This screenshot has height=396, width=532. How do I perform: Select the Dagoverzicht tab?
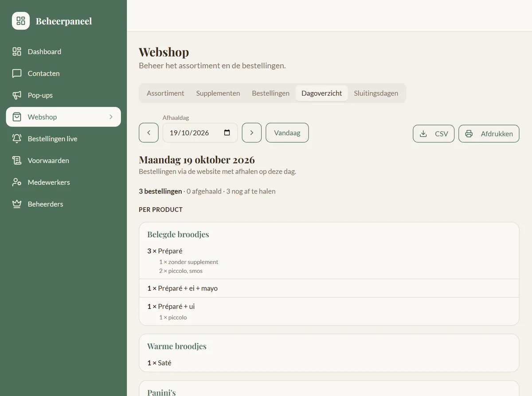tap(322, 93)
